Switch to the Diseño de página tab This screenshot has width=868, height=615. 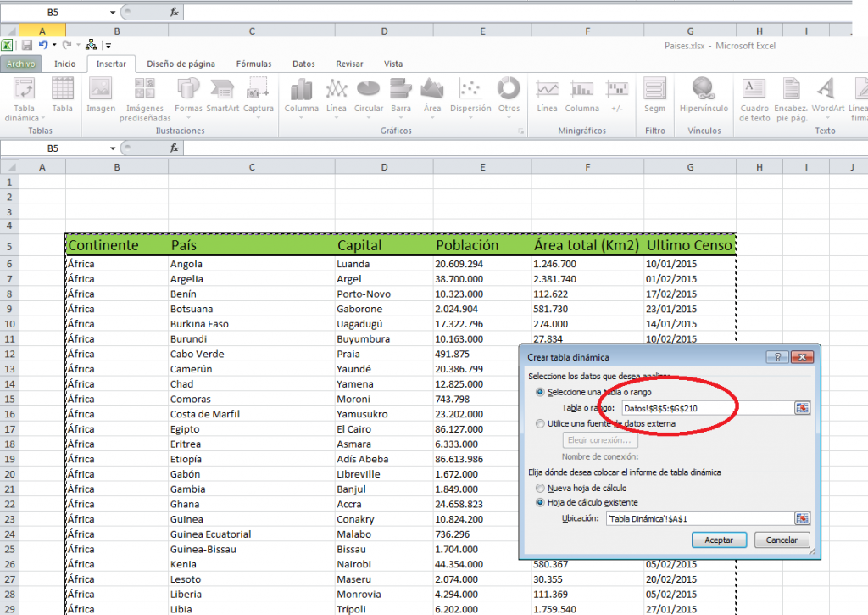(181, 64)
